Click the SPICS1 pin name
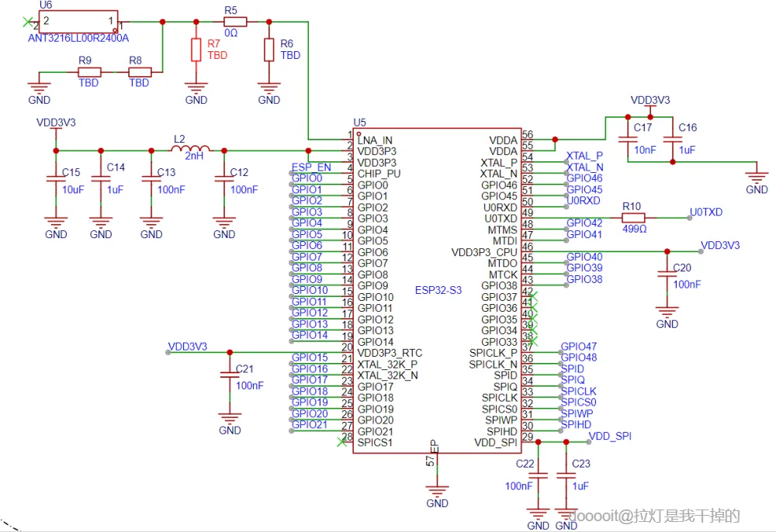The height and width of the screenshot is (532, 776). [x=375, y=443]
